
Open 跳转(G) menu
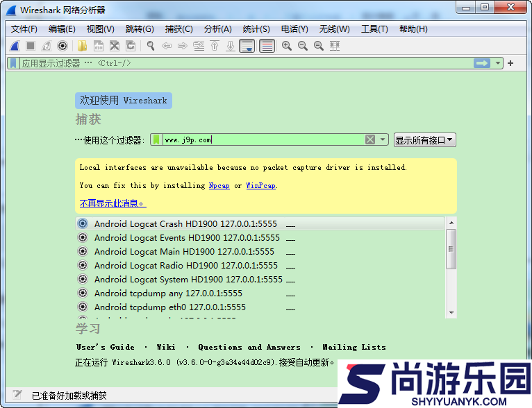pyautogui.click(x=140, y=29)
